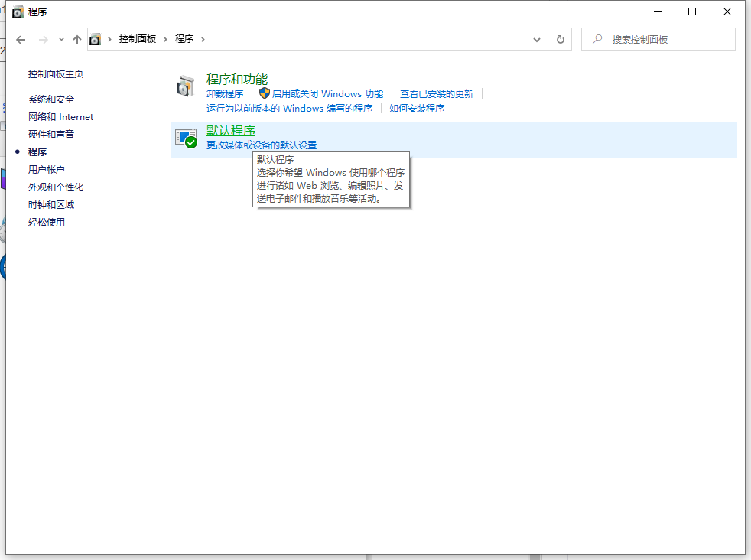Click the Programs and Features icon

coord(186,86)
